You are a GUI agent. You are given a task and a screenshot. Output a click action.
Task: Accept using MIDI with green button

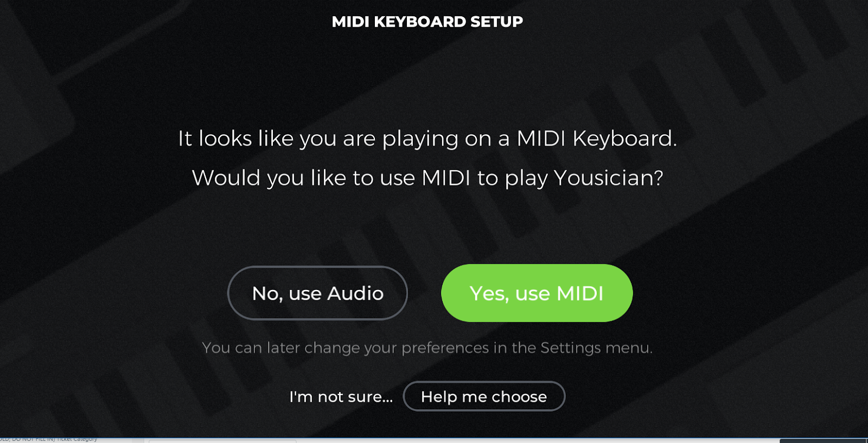click(x=537, y=293)
